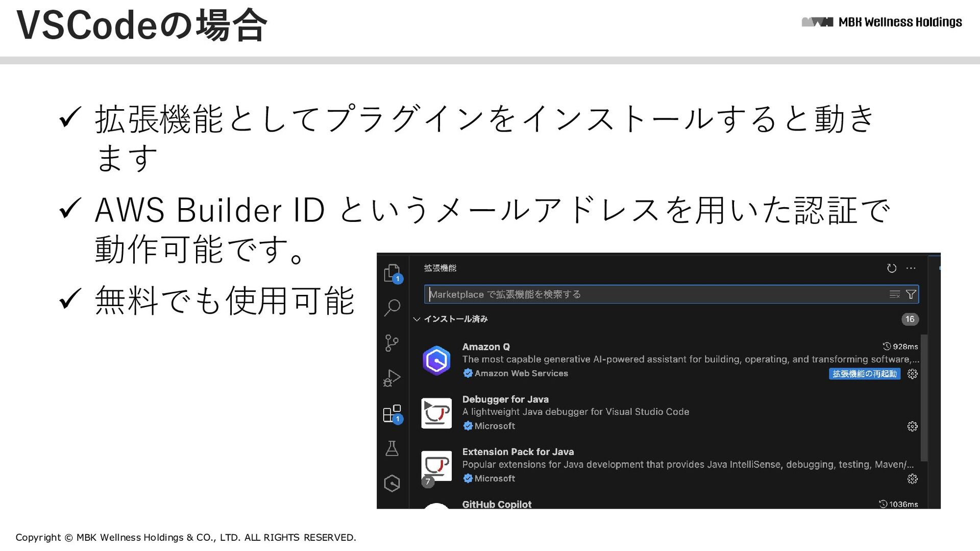Screen dimensions: 980x551
Task: Open the gear settings for Debugger for Java
Action: click(913, 427)
